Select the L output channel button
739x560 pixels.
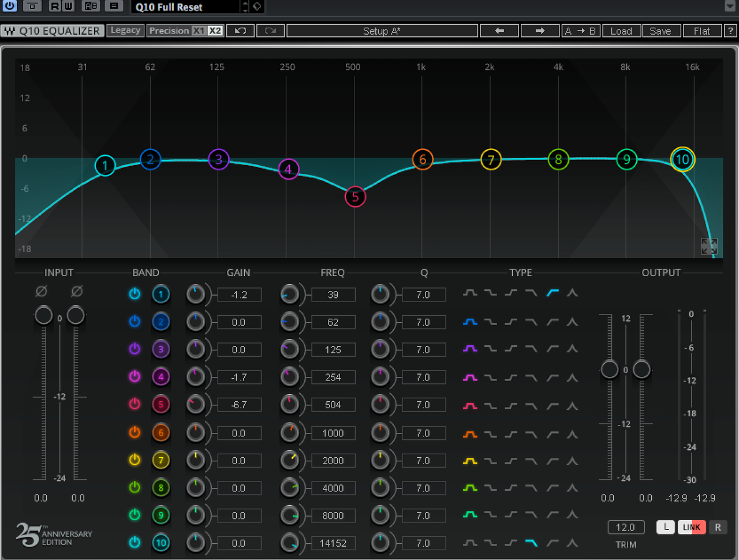point(666,527)
